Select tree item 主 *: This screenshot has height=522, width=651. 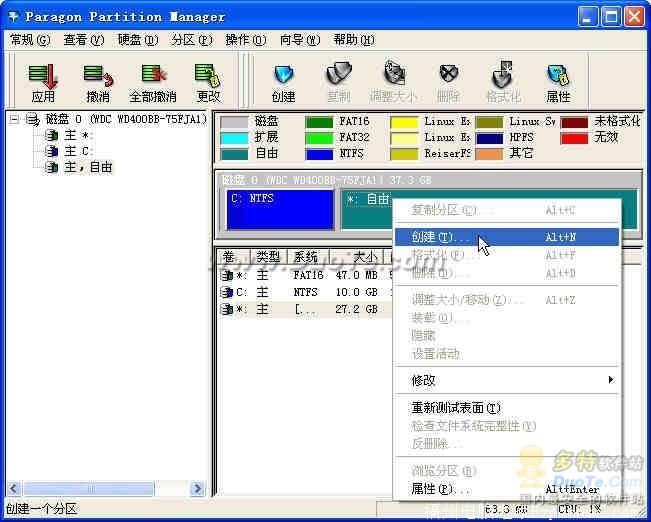click(79, 135)
